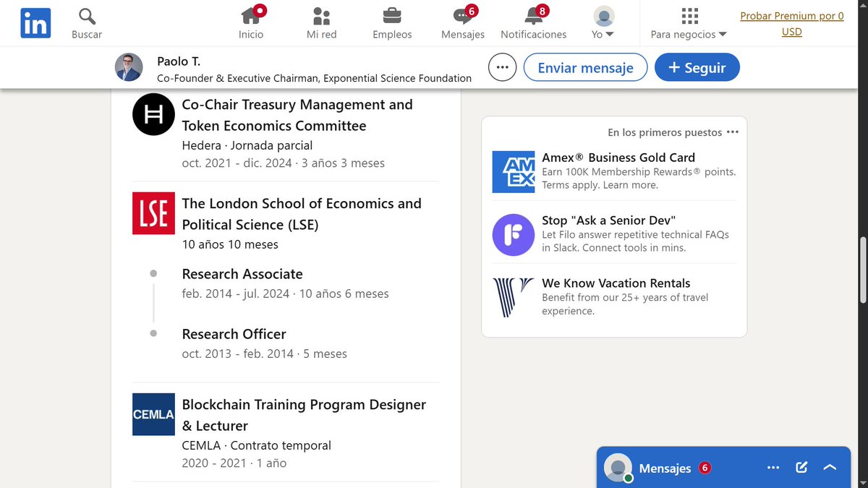
Task: Click the Seguir follow button
Action: coord(697,67)
